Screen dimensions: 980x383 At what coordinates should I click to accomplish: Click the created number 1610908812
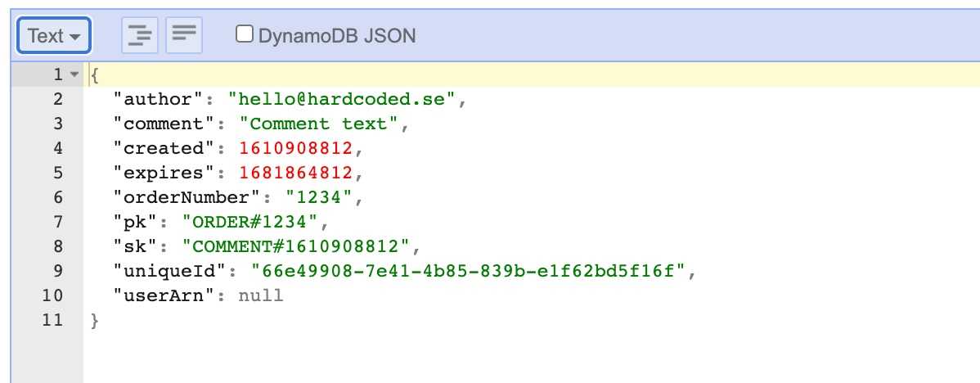[x=295, y=148]
